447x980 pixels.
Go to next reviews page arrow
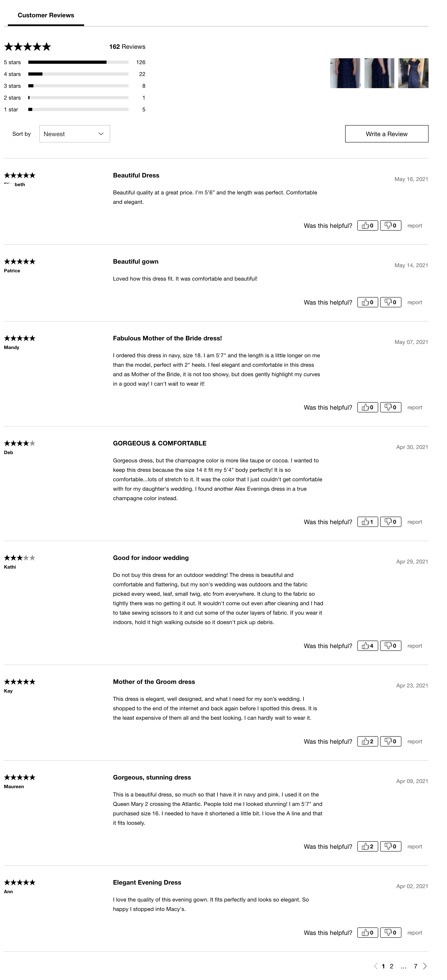(425, 966)
